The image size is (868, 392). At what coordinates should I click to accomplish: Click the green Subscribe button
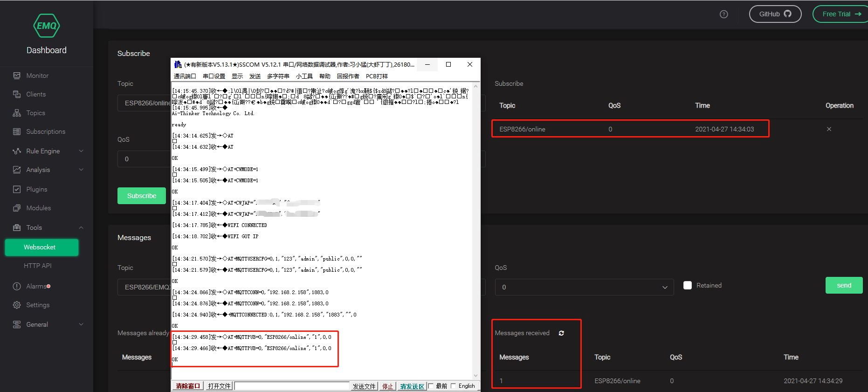(x=142, y=196)
